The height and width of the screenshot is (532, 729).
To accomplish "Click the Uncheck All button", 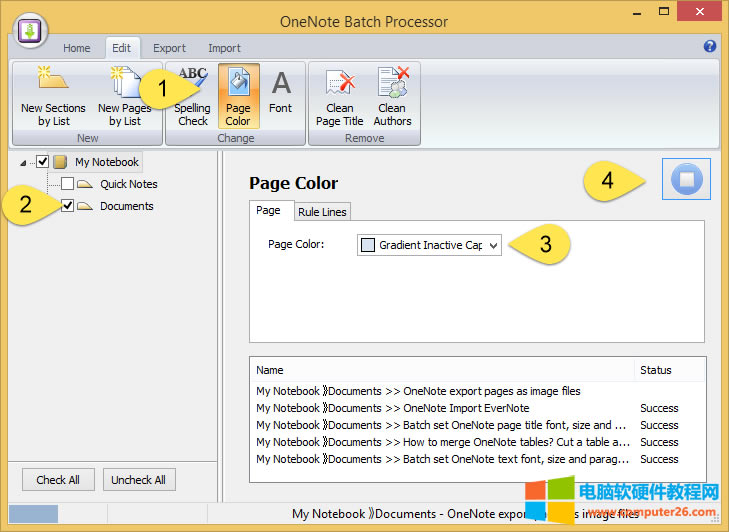I will click(x=138, y=480).
